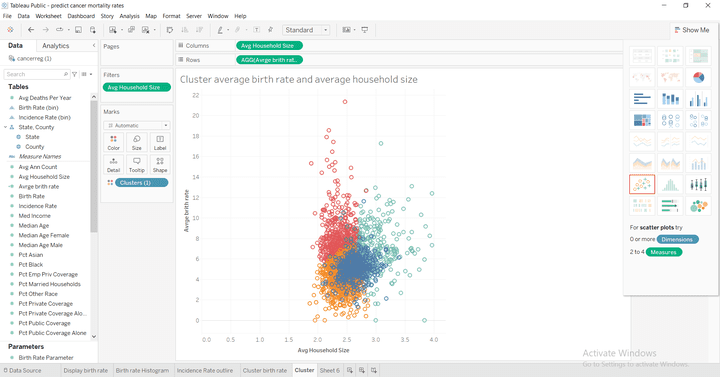Open dropdown arrow next to New Worksheet
Screen dimensions: 720x377
[121, 30]
